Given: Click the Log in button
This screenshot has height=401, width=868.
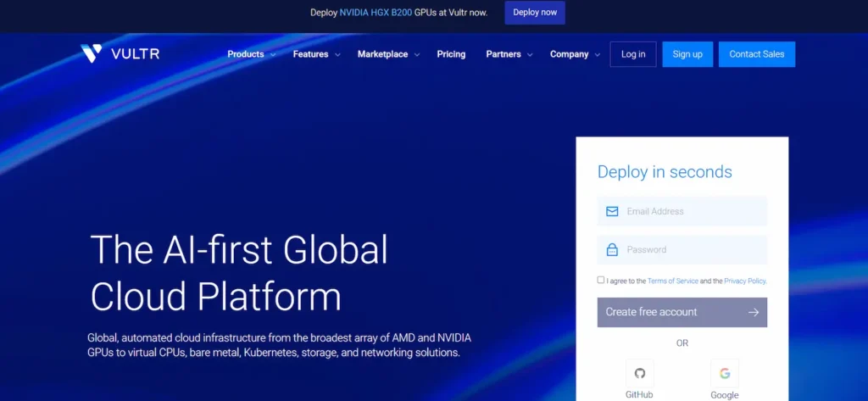Looking at the screenshot, I should pos(633,54).
